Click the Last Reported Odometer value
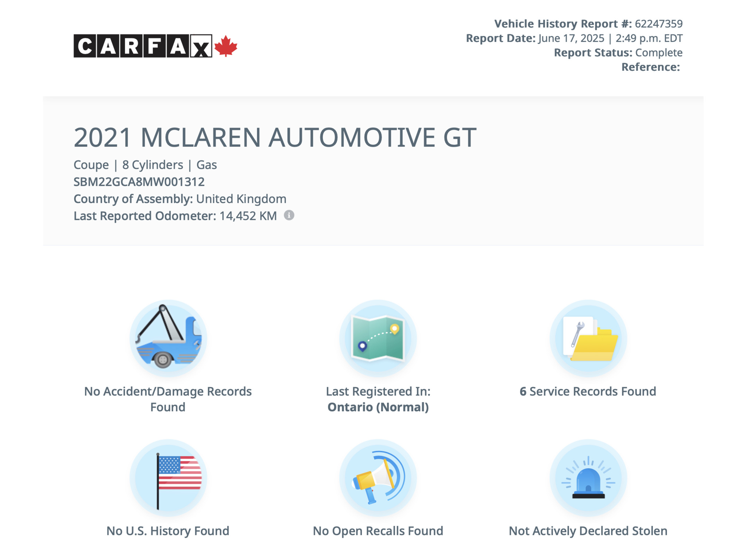Screen dimensions: 747x560 248,216
